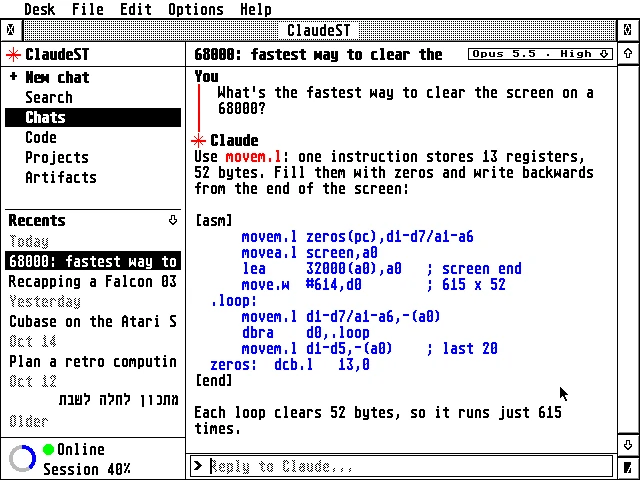The image size is (640, 480).
Task: Open the Help menu
Action: tap(256, 9)
